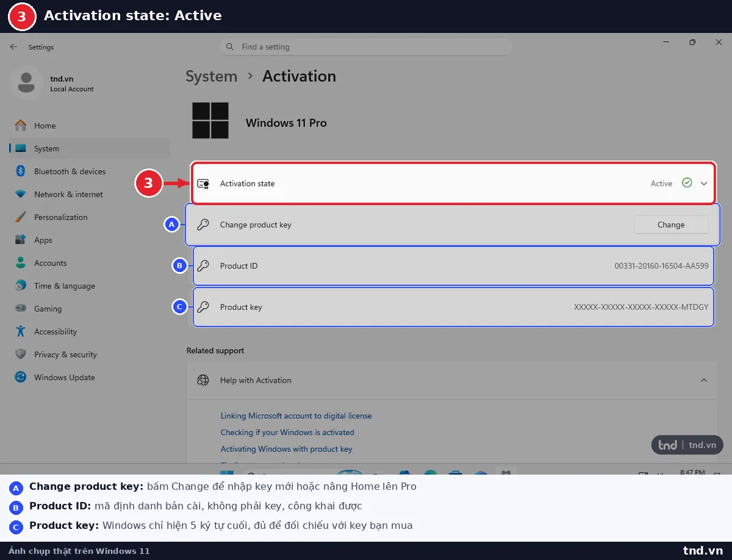Click the Activation state certificate icon
The image size is (732, 560).
(203, 184)
